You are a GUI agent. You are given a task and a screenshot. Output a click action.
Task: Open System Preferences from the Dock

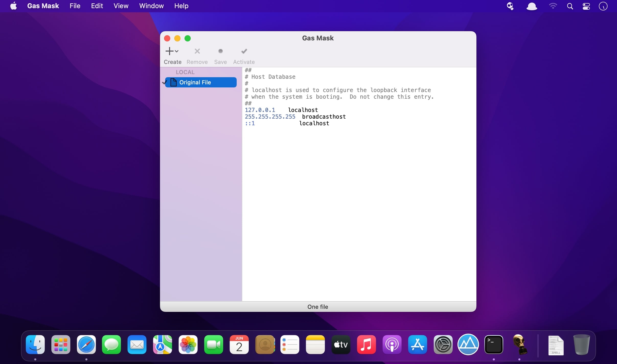click(x=443, y=345)
